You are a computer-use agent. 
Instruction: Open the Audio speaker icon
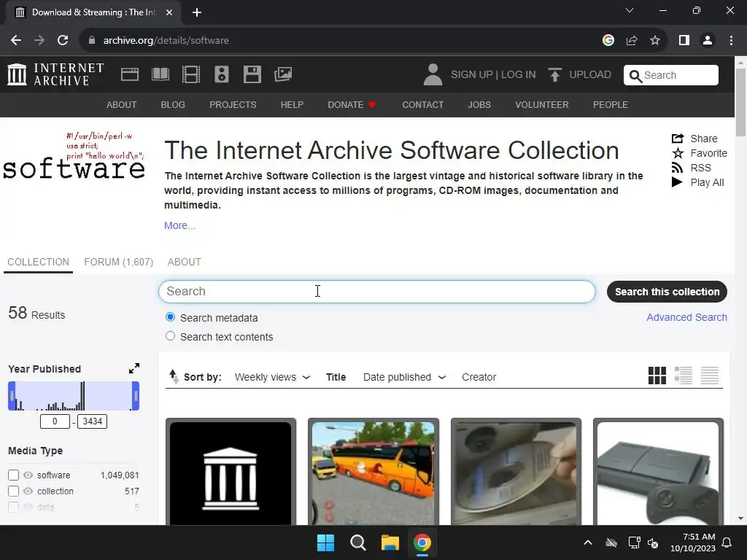(222, 75)
